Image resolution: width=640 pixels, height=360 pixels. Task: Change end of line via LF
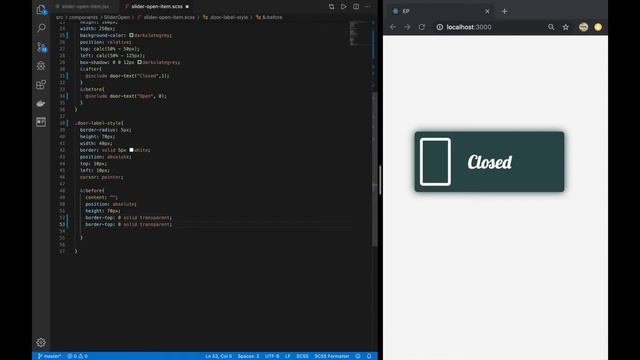[x=287, y=356]
